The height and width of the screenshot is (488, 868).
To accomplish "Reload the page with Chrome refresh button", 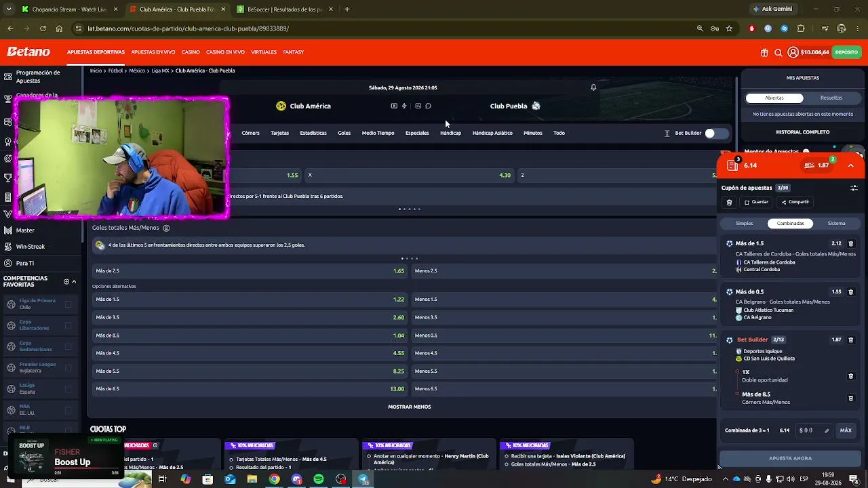I will (x=43, y=28).
